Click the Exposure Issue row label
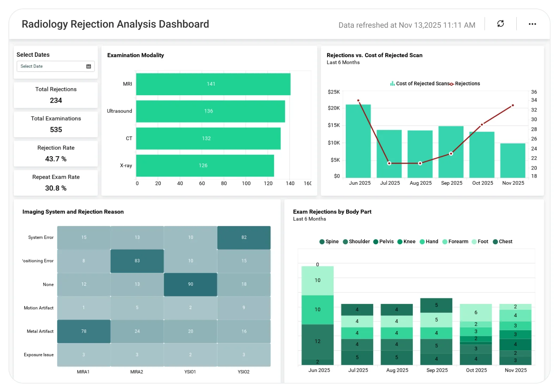Viewport: 559px width, 392px height. pos(39,355)
